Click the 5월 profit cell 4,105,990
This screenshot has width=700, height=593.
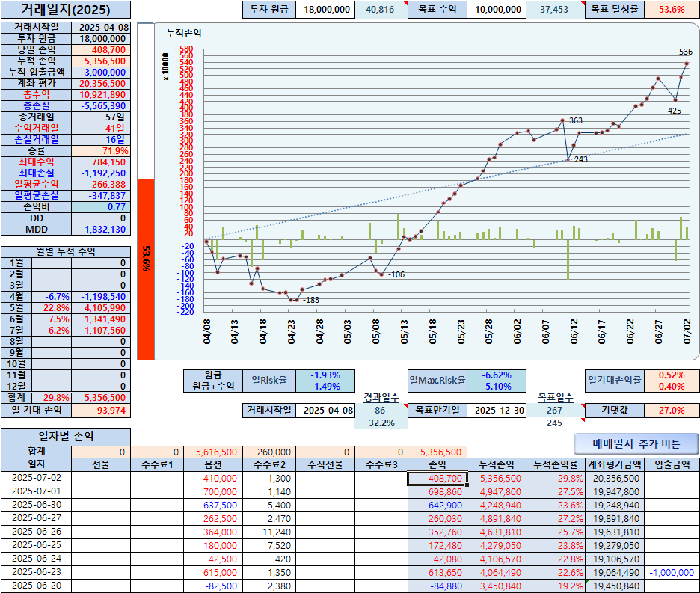click(x=101, y=307)
